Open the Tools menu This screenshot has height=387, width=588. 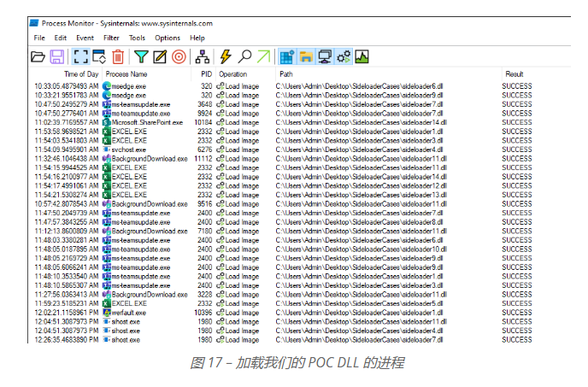(x=137, y=38)
